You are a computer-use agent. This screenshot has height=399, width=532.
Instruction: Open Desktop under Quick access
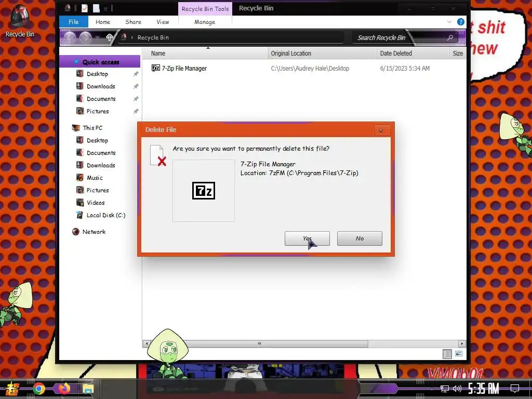[x=97, y=74]
